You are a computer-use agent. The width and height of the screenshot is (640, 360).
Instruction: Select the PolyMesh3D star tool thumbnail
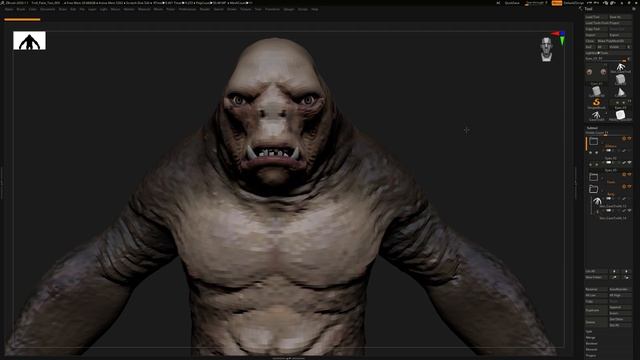point(620,115)
